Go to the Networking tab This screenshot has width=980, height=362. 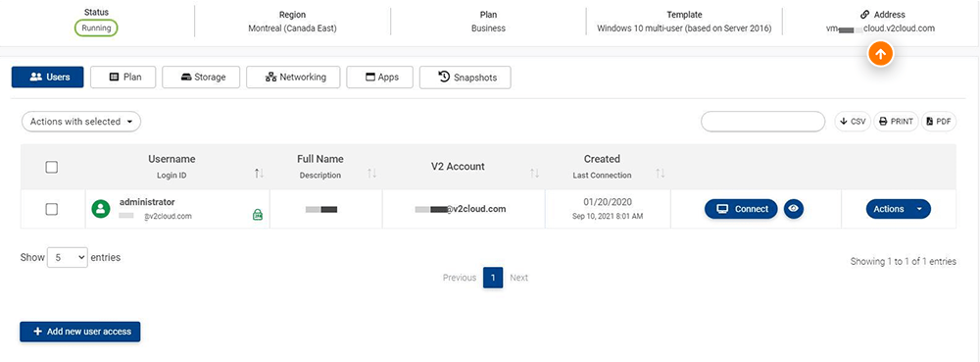pyautogui.click(x=293, y=77)
